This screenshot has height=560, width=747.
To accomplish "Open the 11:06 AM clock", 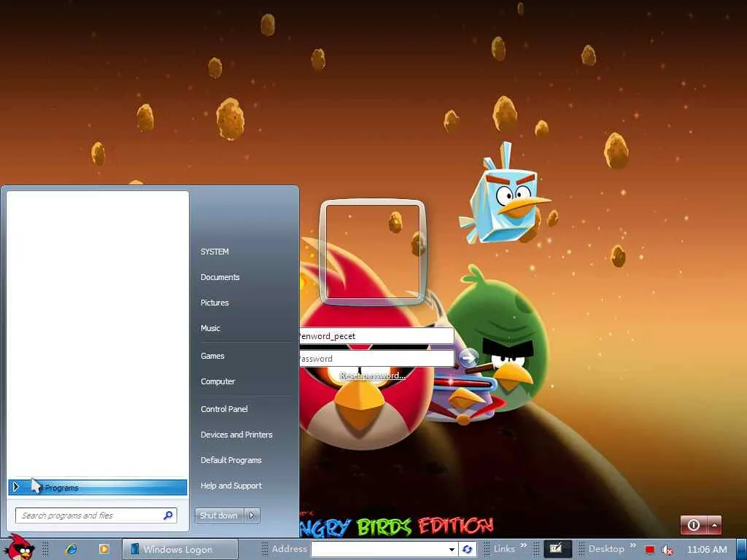I will (x=707, y=550).
